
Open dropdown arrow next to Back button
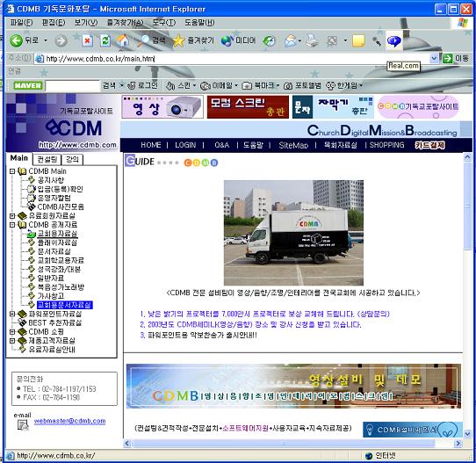[46, 40]
